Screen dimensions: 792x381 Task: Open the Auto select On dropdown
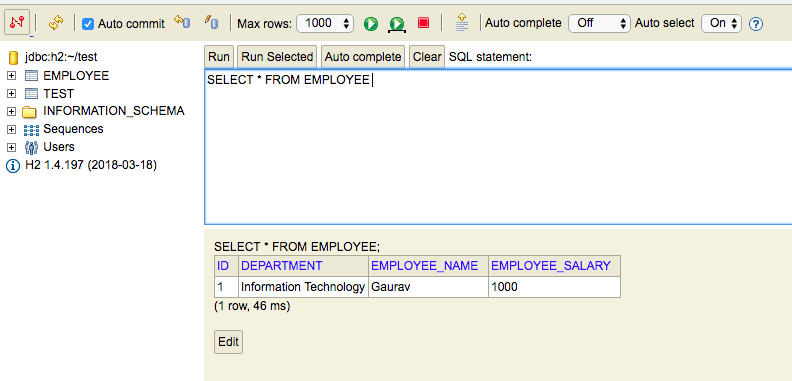[x=721, y=23]
